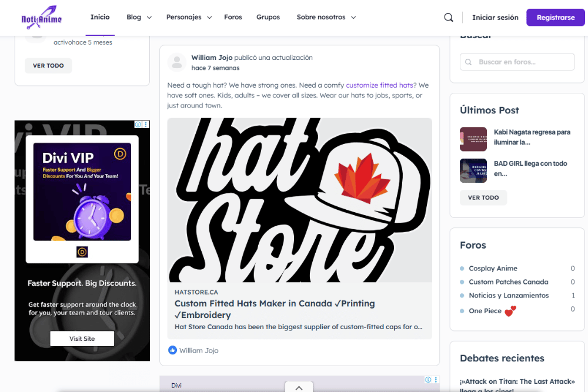Click the Buscar en foros search field
Viewport: 588px width, 392px height.
(x=517, y=62)
